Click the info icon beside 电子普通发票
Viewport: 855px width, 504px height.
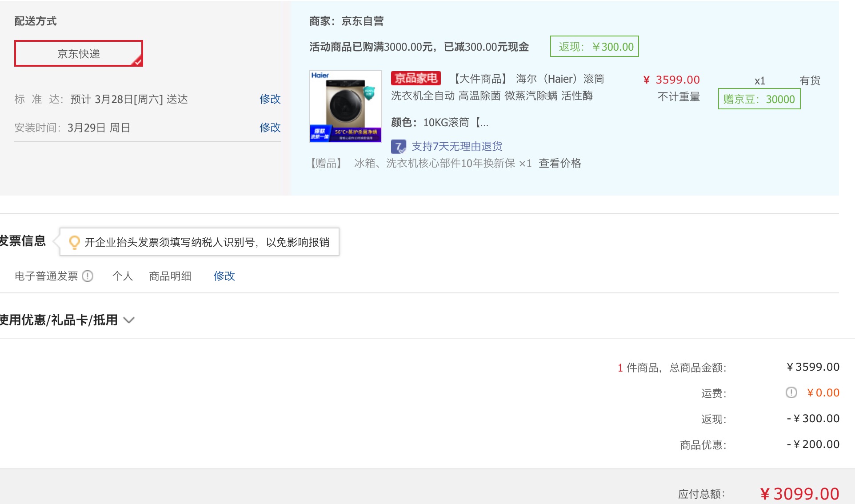click(88, 276)
